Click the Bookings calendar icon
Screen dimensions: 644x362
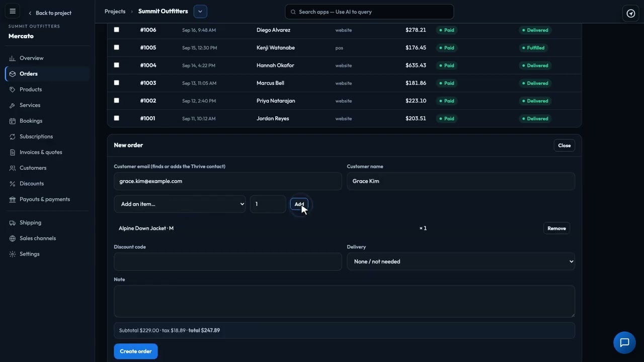[x=13, y=121]
